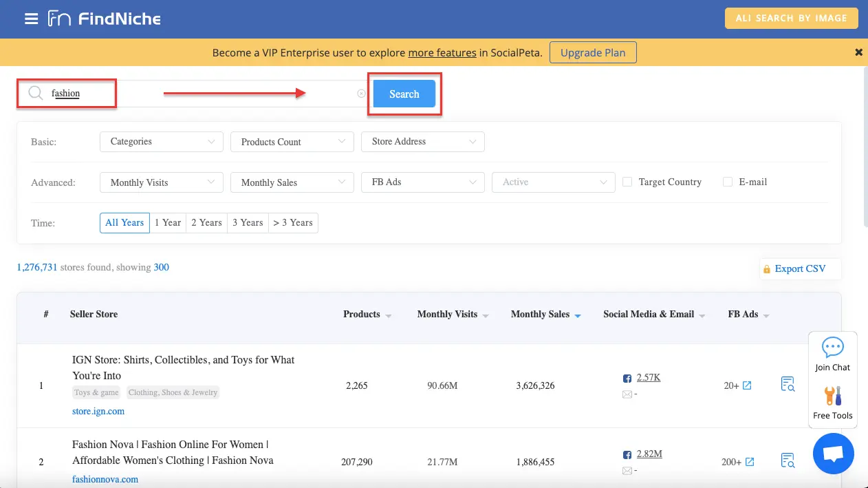
Task: Enable the Target Country checkbox
Action: pos(627,181)
